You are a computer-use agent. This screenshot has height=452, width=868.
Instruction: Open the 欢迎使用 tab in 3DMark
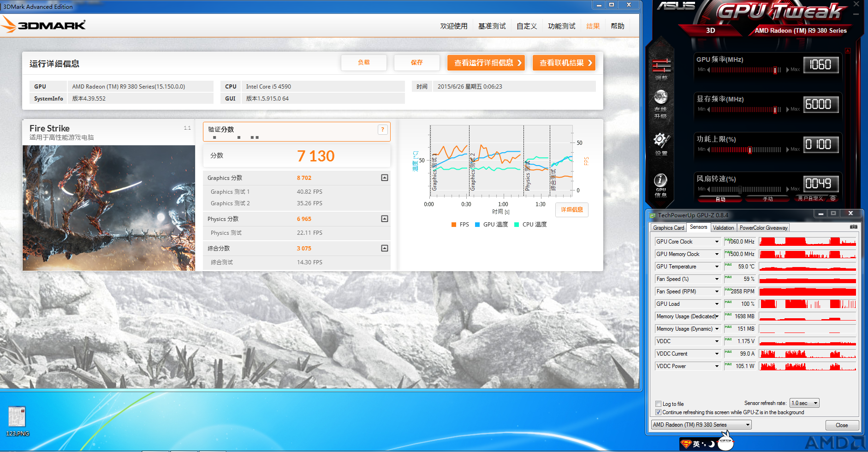[x=454, y=26]
